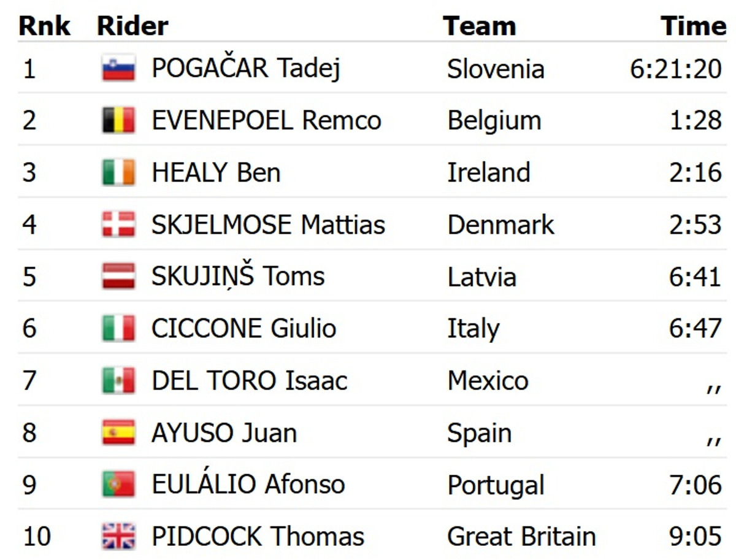736x560 pixels.
Task: Open rider POGAČAR Tadej
Action: click(x=245, y=68)
